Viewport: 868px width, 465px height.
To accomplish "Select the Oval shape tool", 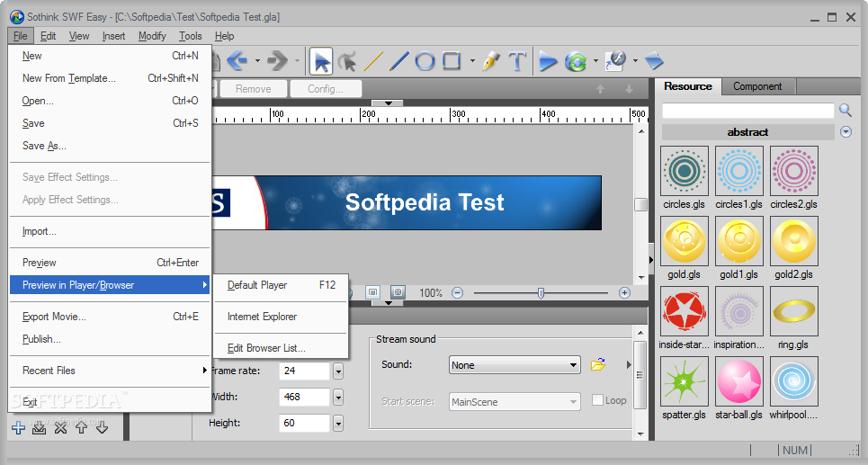I will (x=425, y=61).
